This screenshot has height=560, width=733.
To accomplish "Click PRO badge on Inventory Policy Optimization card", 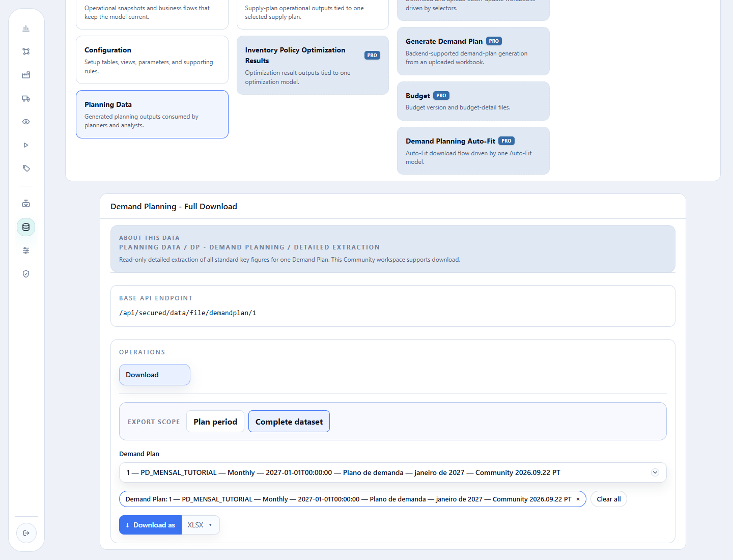I will click(372, 55).
